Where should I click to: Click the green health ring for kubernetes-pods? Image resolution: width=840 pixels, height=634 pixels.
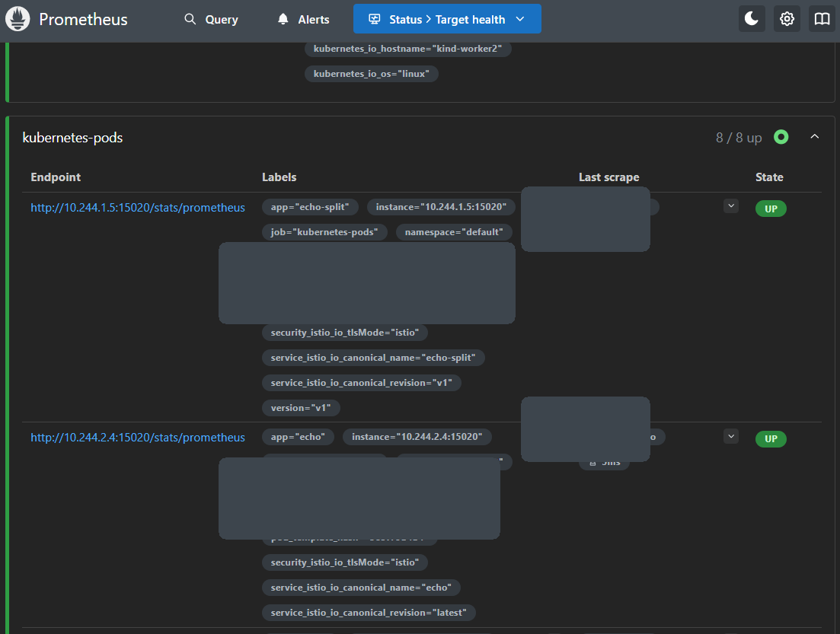click(x=781, y=137)
